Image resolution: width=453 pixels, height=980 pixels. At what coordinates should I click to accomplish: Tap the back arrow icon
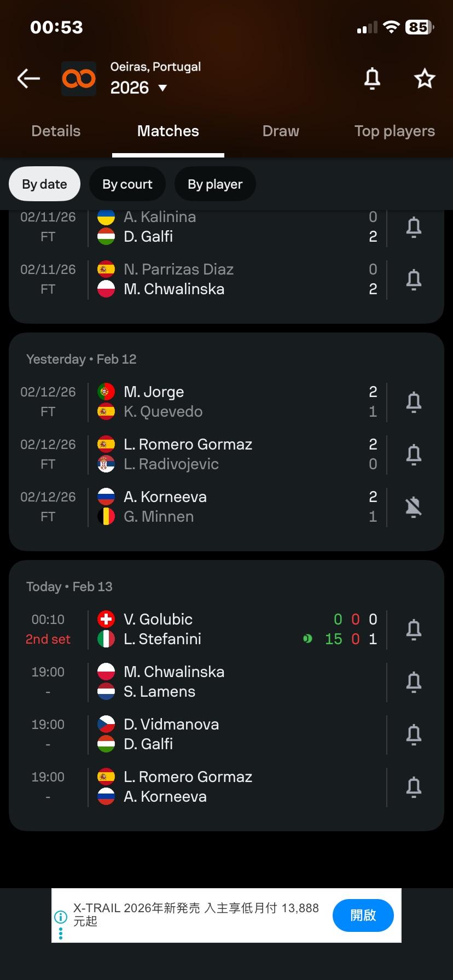pyautogui.click(x=28, y=79)
